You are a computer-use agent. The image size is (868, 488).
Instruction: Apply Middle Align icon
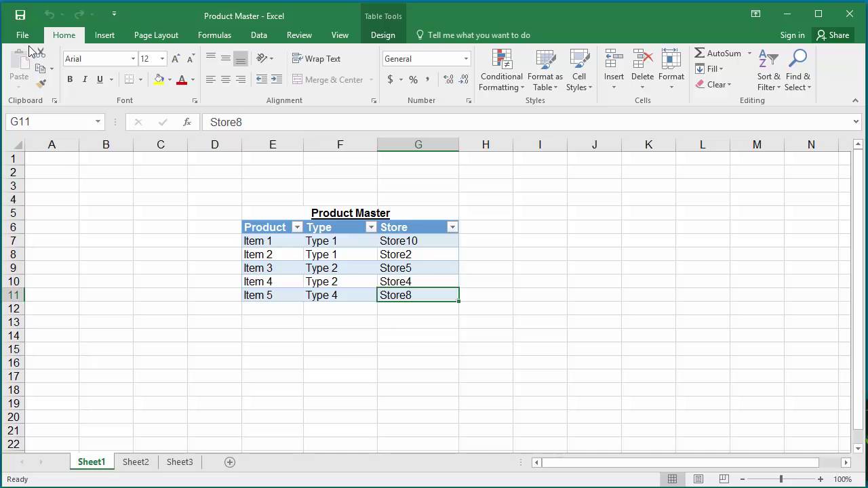(226, 58)
